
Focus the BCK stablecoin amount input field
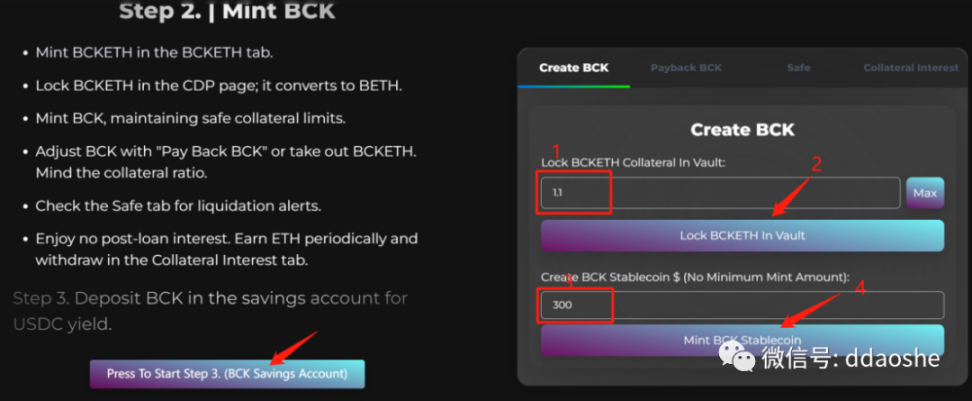click(742, 306)
